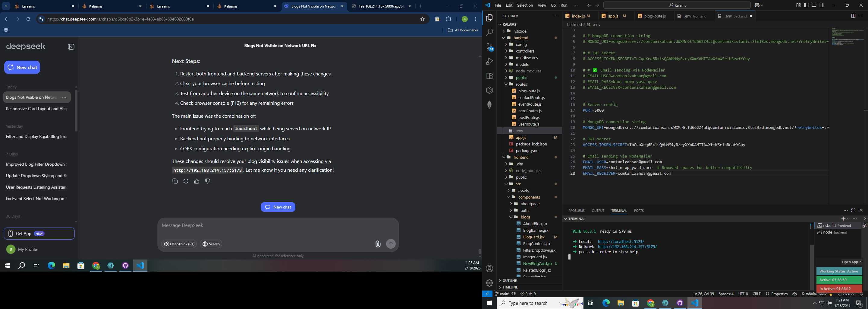The width and height of the screenshot is (868, 309).
Task: Open the File menu in VS Code
Action: click(x=498, y=5)
